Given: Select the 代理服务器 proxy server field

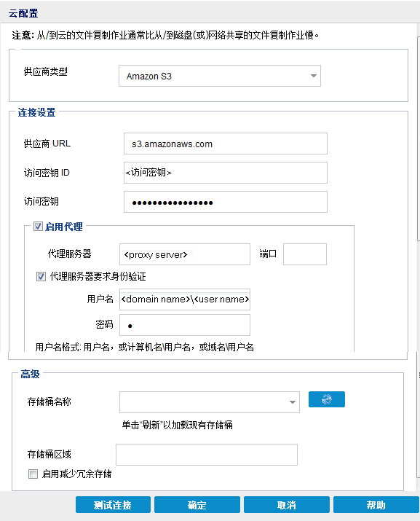Looking at the screenshot, I should pyautogui.click(x=185, y=254).
